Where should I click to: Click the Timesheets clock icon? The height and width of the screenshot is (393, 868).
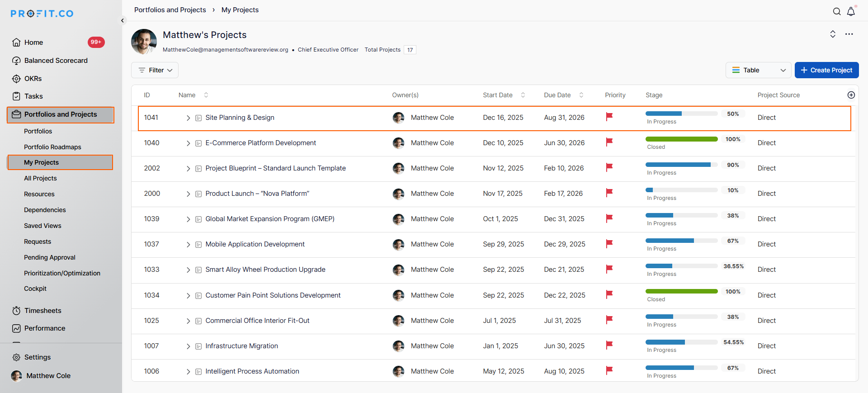[17, 311]
